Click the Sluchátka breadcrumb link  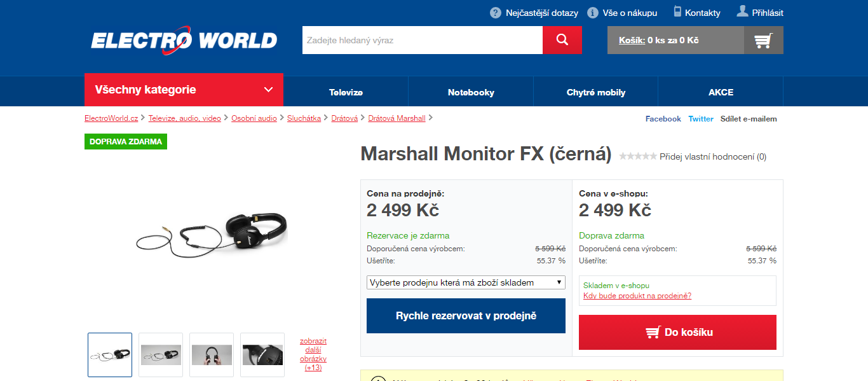pos(304,118)
